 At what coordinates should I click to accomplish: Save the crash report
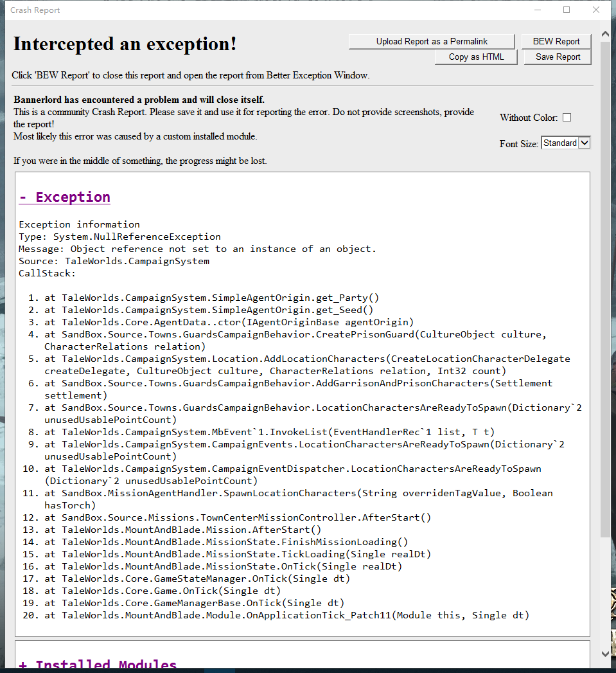point(558,57)
